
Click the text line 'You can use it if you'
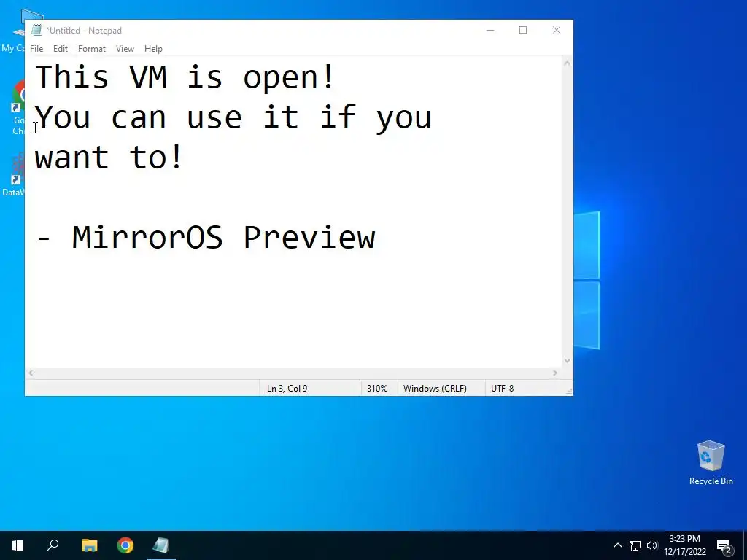click(x=233, y=117)
